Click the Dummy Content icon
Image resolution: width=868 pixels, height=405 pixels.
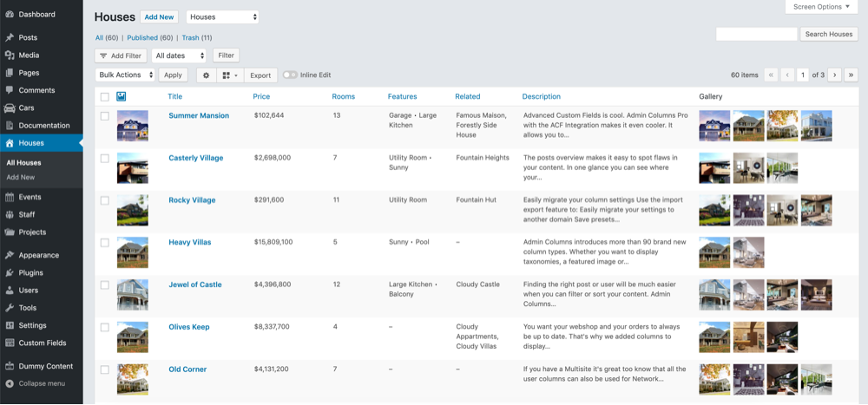(x=10, y=366)
